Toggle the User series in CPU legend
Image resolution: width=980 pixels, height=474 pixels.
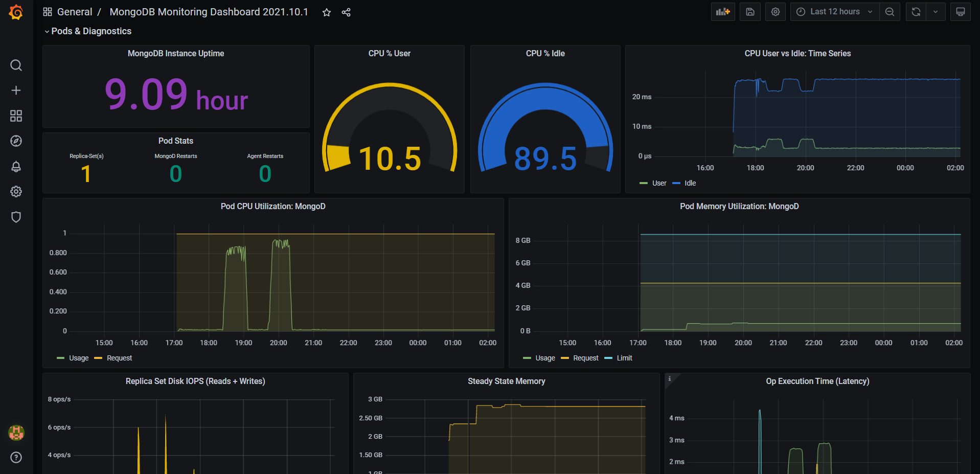[x=659, y=183]
